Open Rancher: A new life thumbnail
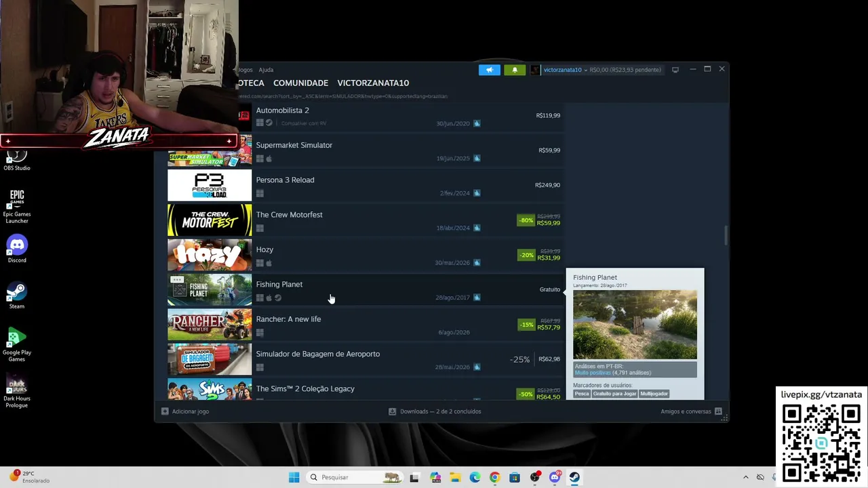Image resolution: width=868 pixels, height=488 pixels. (210, 325)
